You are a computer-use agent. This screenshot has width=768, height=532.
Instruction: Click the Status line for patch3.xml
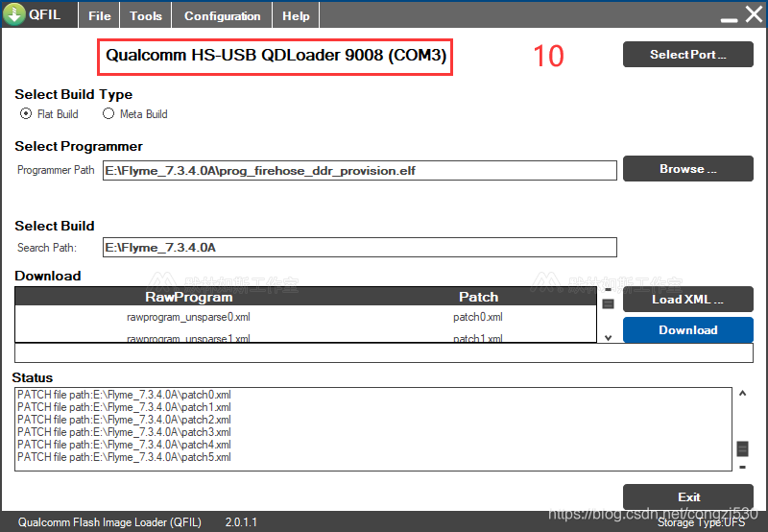click(124, 432)
